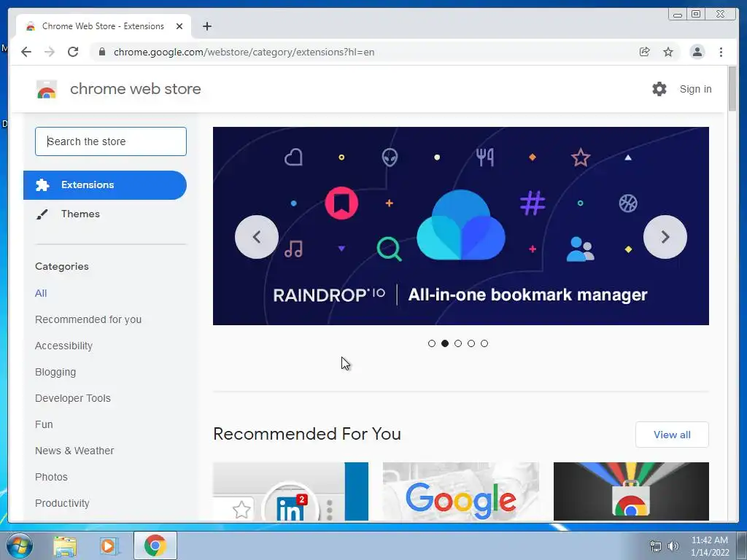Launch Windows Media Player from taskbar
747x560 pixels.
(109, 545)
